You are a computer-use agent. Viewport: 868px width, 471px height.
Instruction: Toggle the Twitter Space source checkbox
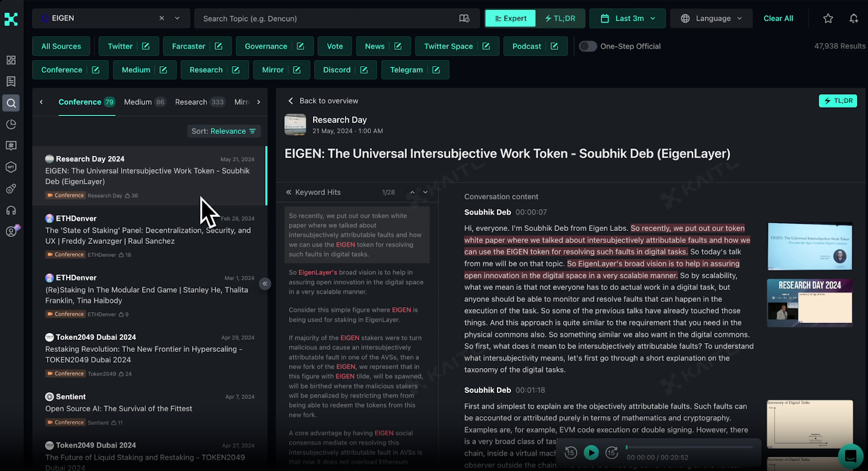point(486,46)
